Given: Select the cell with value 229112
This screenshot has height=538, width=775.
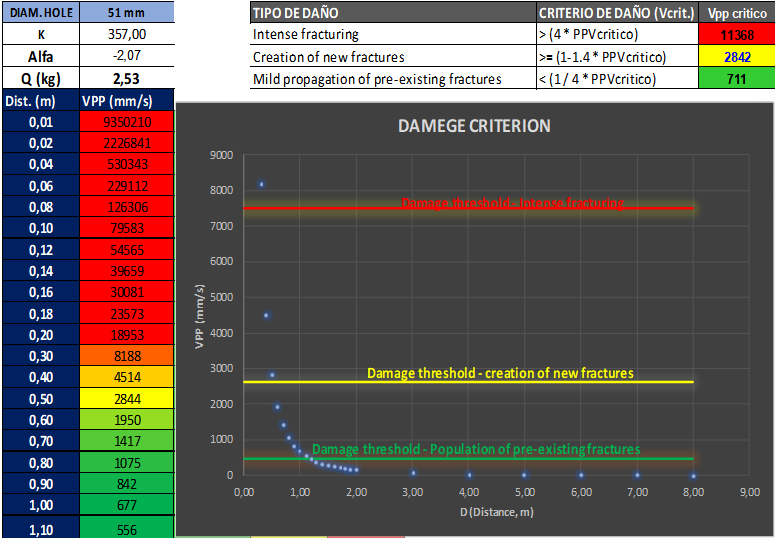Looking at the screenshot, I should click(127, 186).
